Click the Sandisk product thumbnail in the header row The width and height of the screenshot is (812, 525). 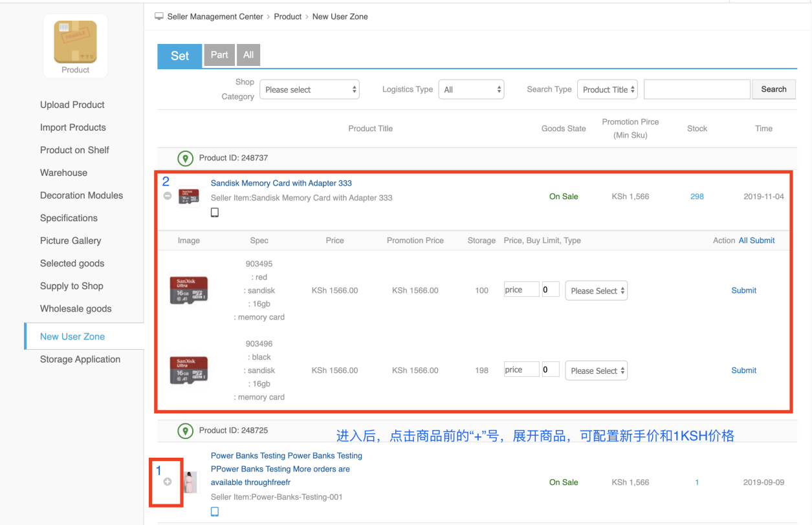pos(189,196)
